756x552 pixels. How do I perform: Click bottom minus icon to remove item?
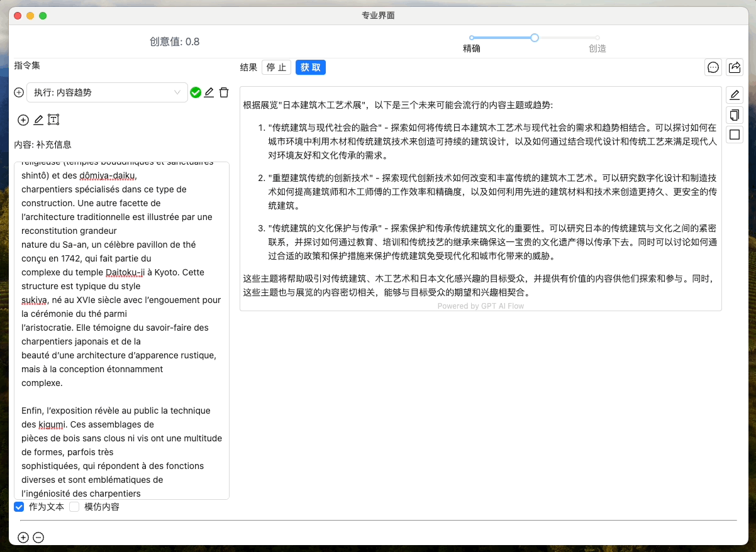coord(38,538)
